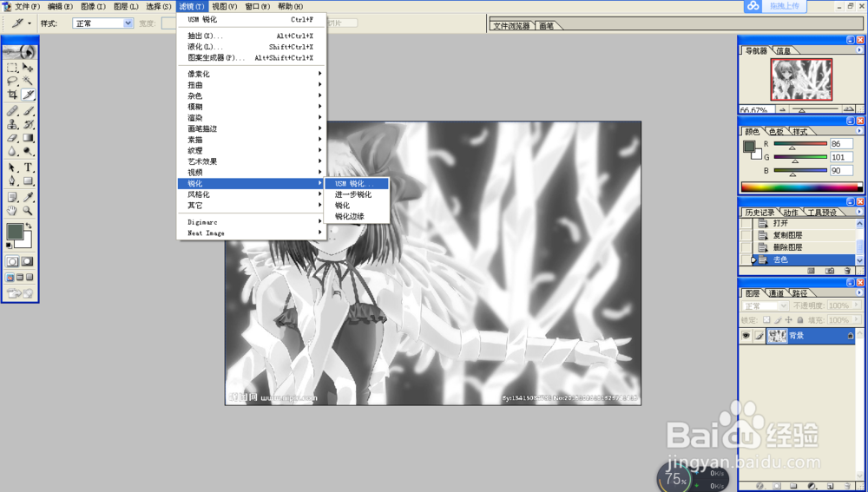Click navigator zoom in button
Image resolution: width=868 pixels, height=492 pixels.
pos(847,109)
